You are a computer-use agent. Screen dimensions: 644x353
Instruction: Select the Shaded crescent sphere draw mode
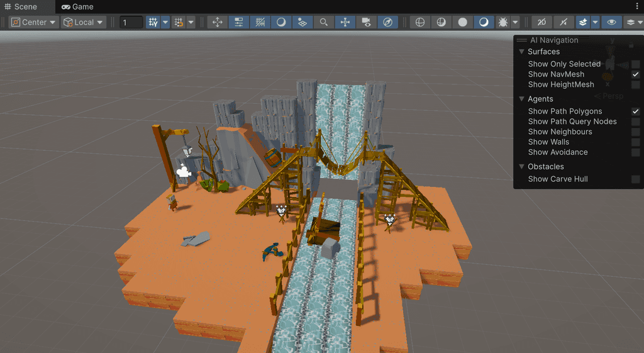(484, 22)
